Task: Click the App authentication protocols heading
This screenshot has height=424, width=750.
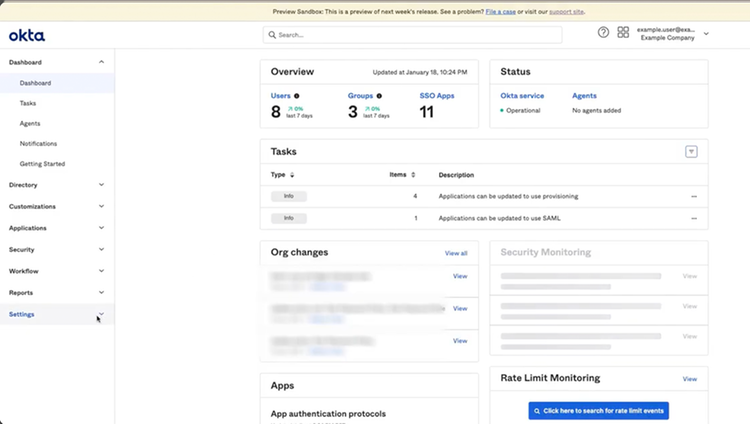Action: 328,414
